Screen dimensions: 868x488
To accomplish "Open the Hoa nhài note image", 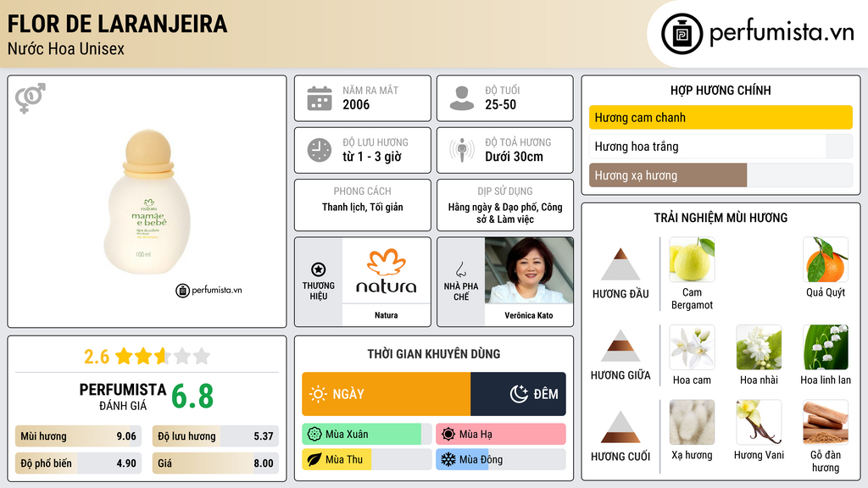I will pyautogui.click(x=759, y=347).
